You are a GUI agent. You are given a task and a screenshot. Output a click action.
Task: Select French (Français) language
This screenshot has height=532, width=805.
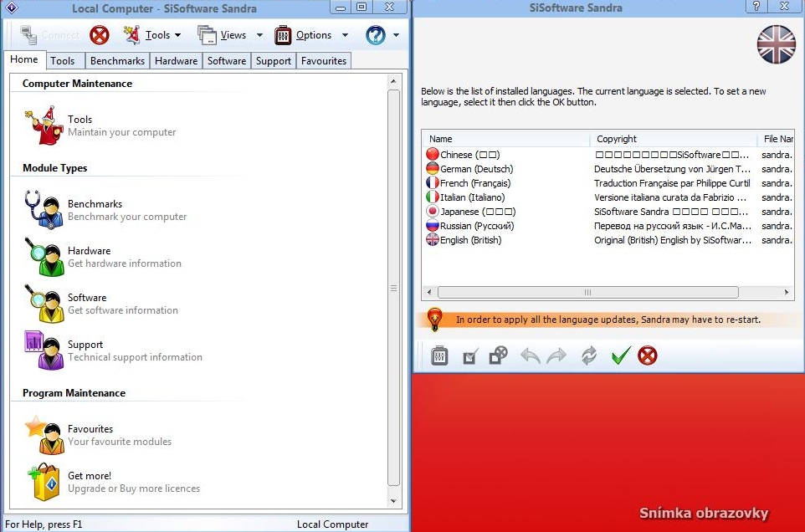click(475, 183)
